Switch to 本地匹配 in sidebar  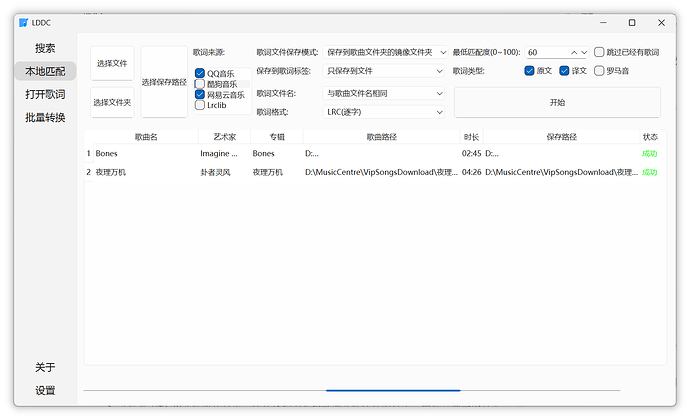pos(45,71)
